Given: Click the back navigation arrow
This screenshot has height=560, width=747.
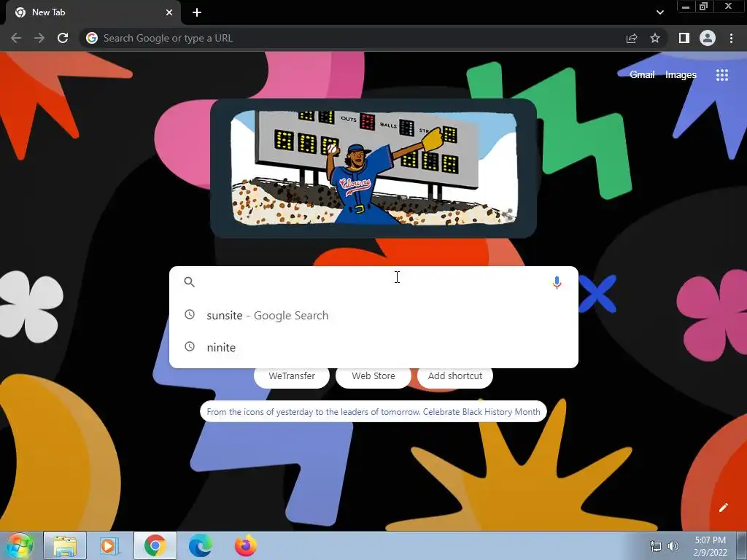Looking at the screenshot, I should 16,38.
